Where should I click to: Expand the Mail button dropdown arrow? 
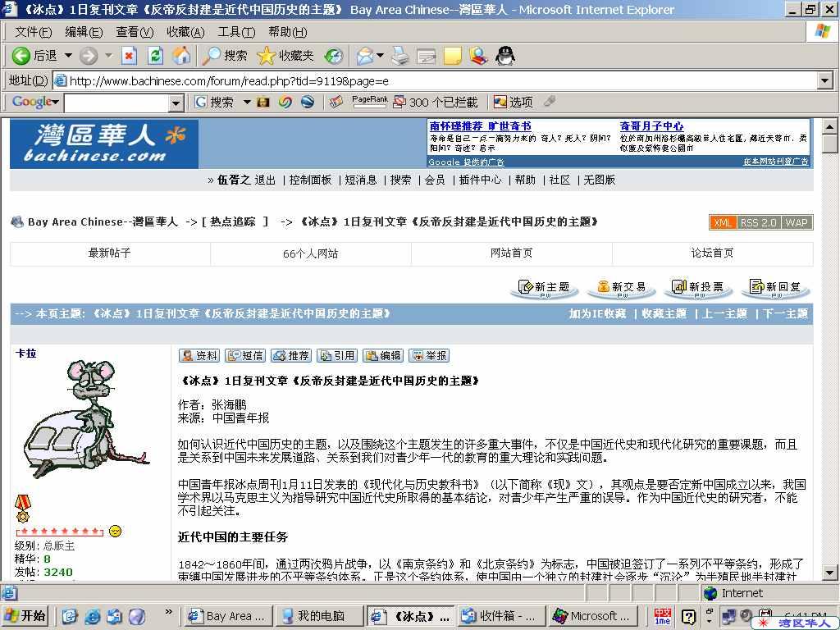point(381,55)
